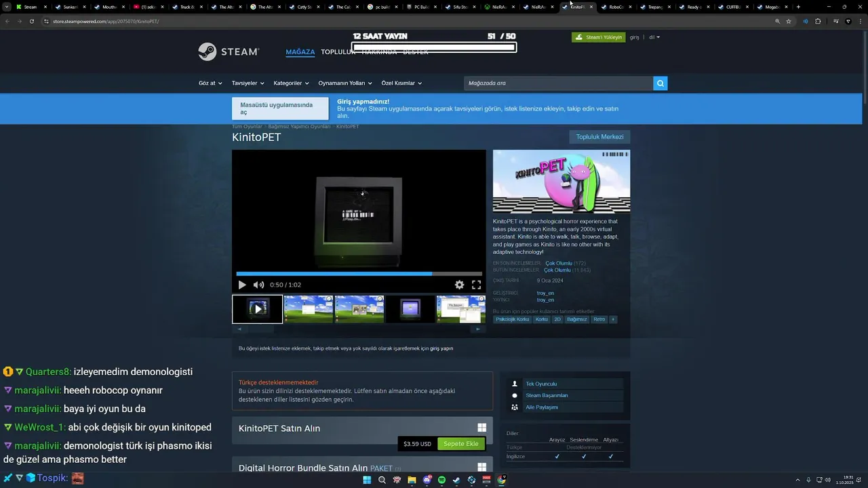Expand the Göz at menu
This screenshot has height=488, width=868.
tap(210, 83)
